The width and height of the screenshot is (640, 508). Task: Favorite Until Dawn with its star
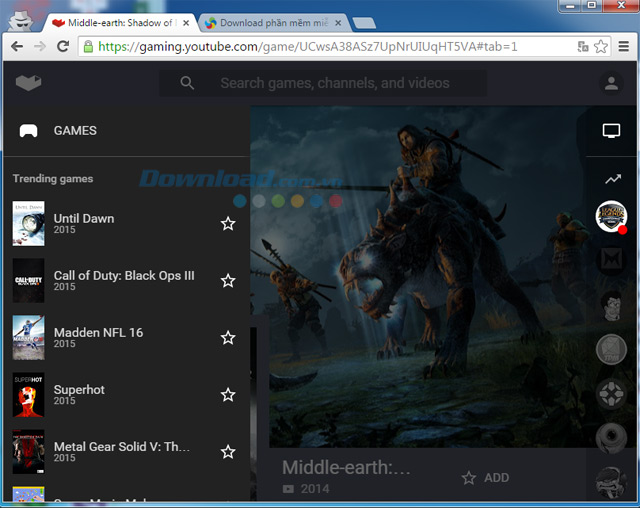coord(228,223)
